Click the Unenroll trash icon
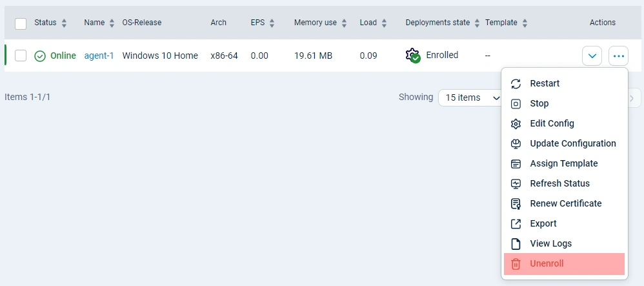Screen dimensions: 644x286 pyautogui.click(x=516, y=264)
